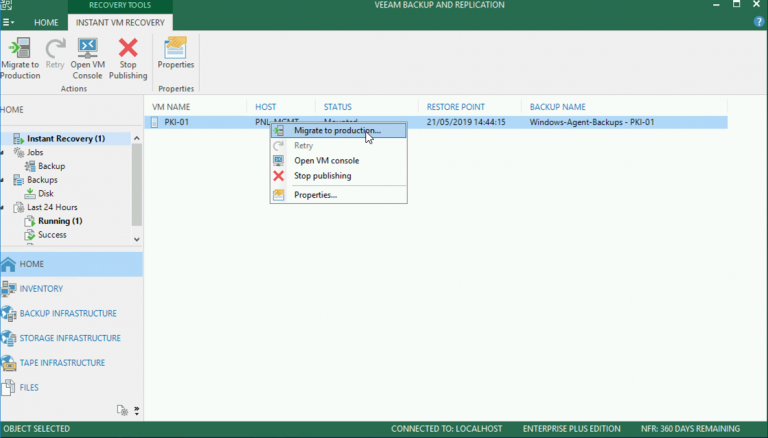Click the Files documents icon
Image resolution: width=768 pixels, height=438 pixels.
click(8, 388)
